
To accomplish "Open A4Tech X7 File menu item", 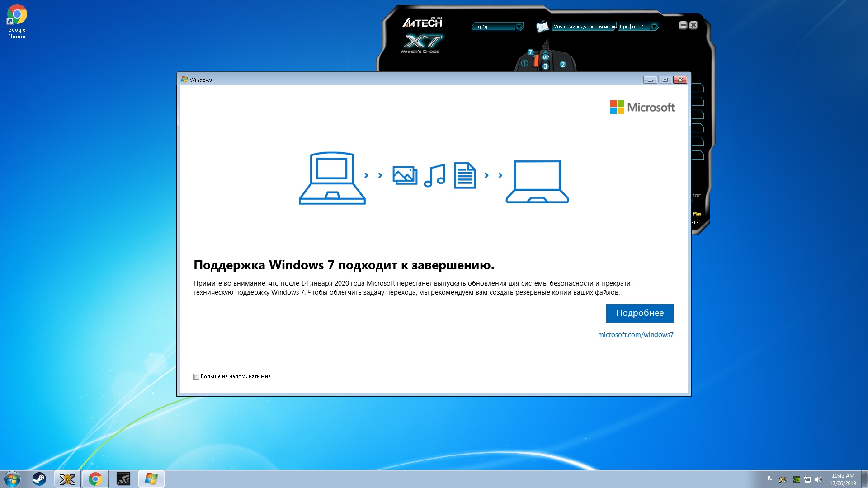I will click(496, 27).
